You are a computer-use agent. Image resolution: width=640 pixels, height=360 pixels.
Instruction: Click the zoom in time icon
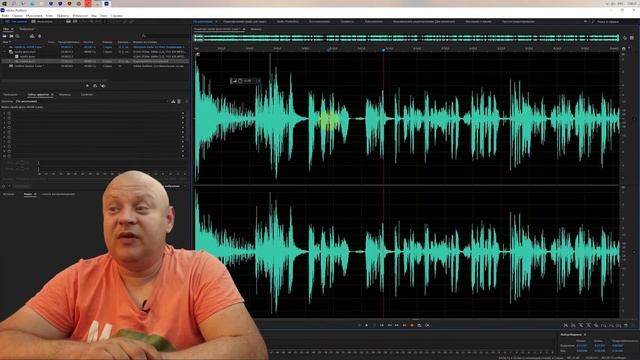tap(581, 325)
